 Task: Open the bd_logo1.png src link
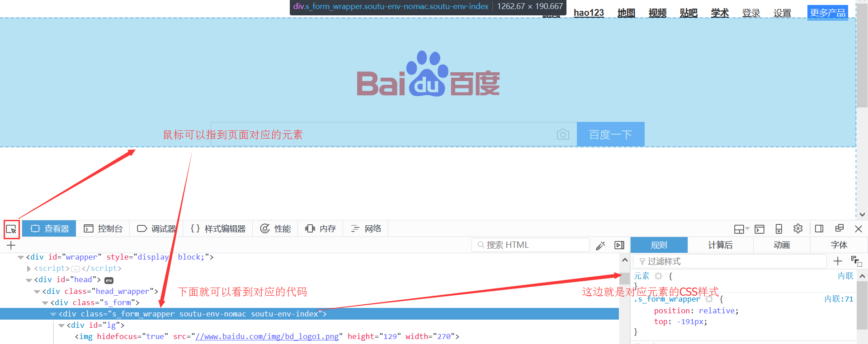267,337
